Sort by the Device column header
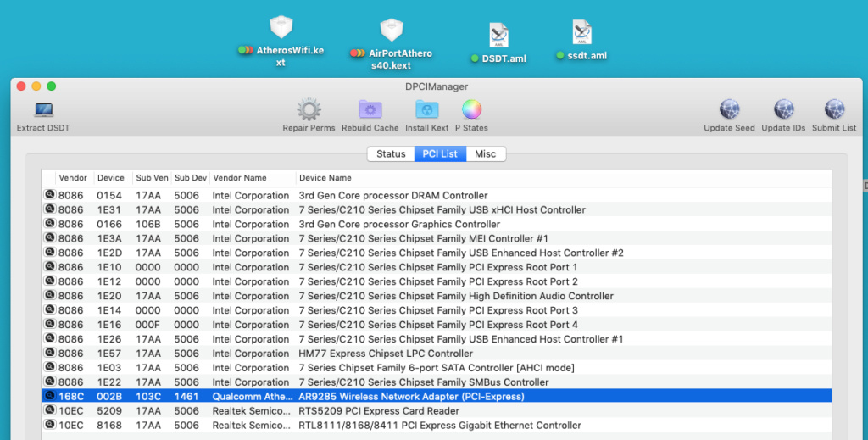Viewport: 868px width, 440px height. tap(113, 178)
